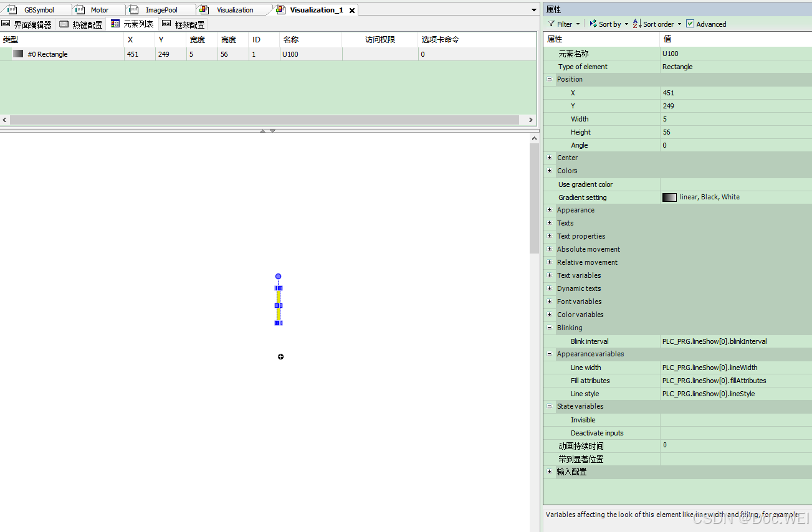Image resolution: width=812 pixels, height=532 pixels.
Task: Collapse the Appearance variables group
Action: click(550, 354)
